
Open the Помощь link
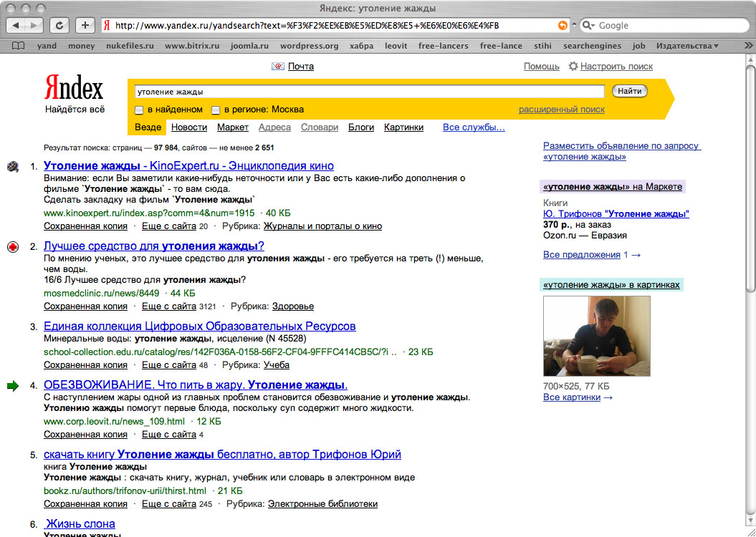coord(542,67)
